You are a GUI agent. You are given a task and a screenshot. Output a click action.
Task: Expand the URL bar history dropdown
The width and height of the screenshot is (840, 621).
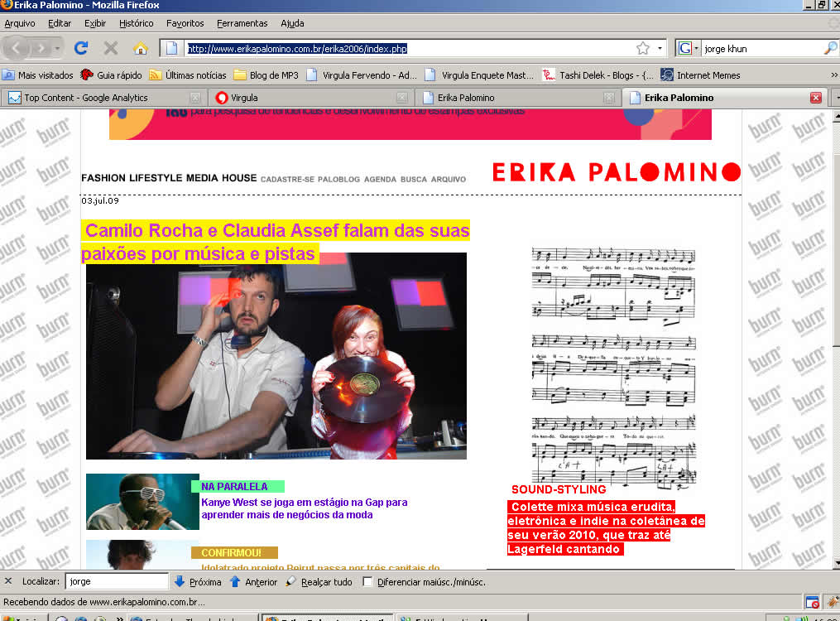(660, 49)
